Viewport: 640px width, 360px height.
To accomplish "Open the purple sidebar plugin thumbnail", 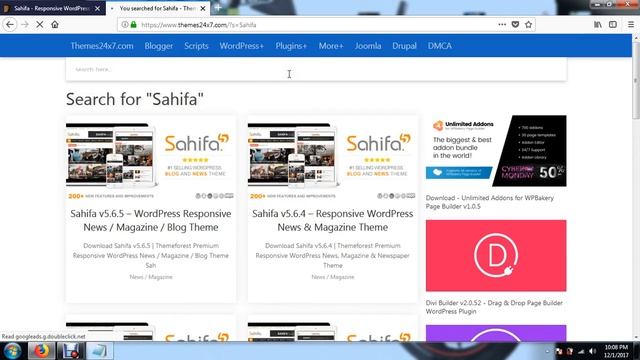I will point(496,333).
